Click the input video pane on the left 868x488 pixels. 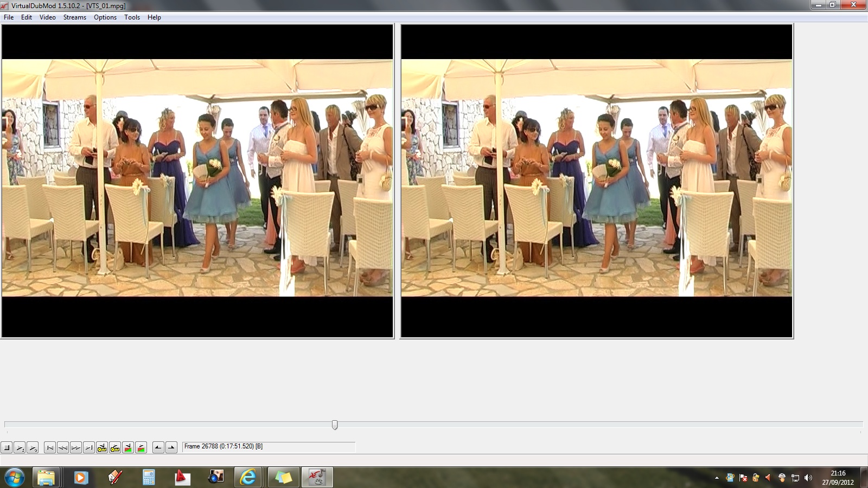tap(197, 181)
